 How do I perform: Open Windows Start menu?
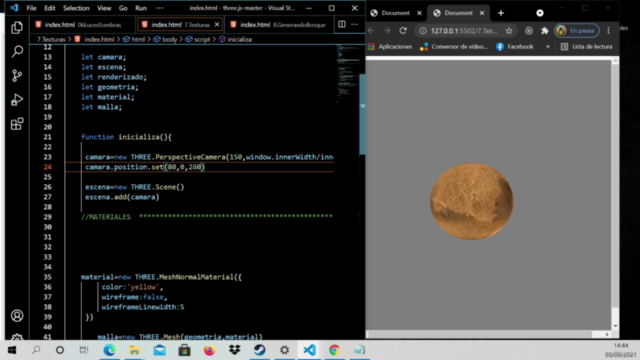(12, 350)
